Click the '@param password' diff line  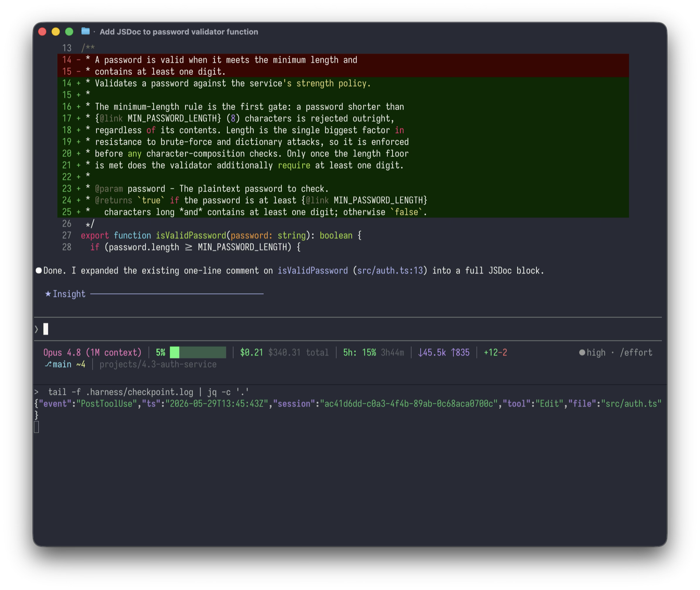[343, 189]
